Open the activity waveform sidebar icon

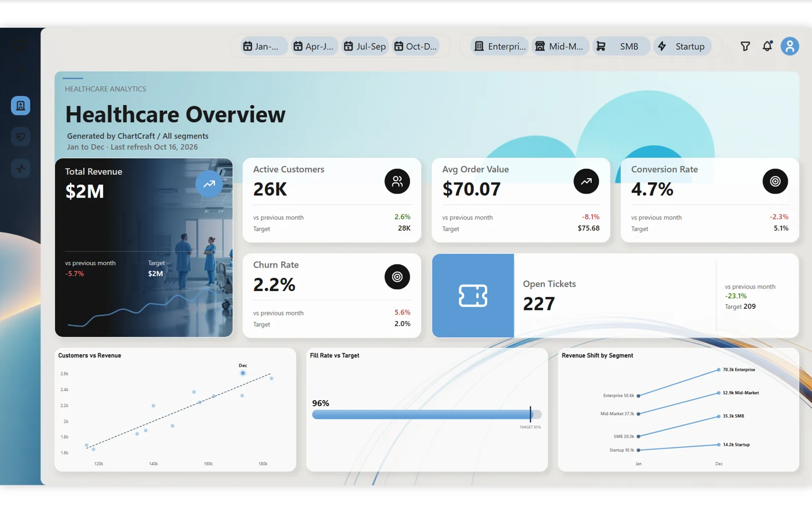20,168
